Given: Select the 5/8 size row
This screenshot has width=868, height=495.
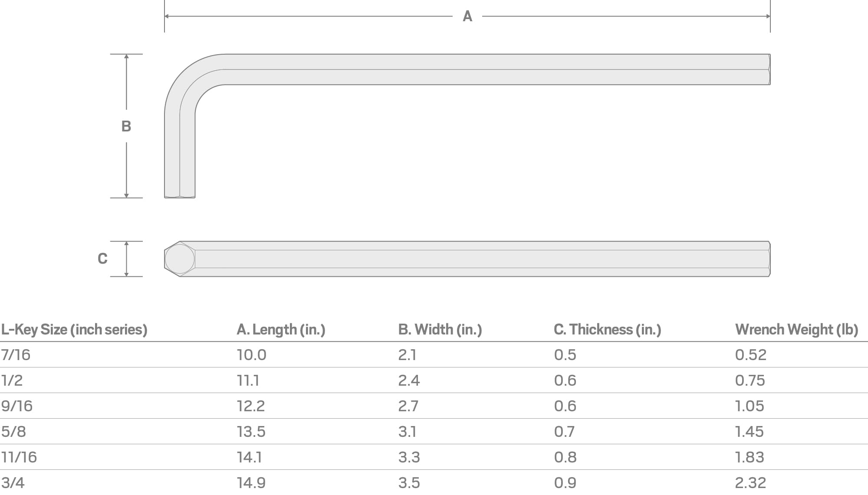Looking at the screenshot, I should tap(434, 432).
